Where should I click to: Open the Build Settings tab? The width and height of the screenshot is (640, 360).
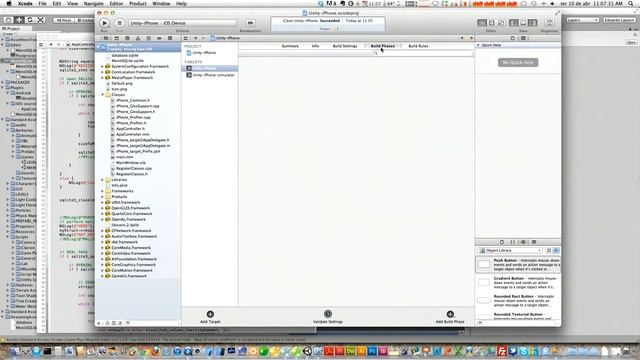[x=345, y=46]
